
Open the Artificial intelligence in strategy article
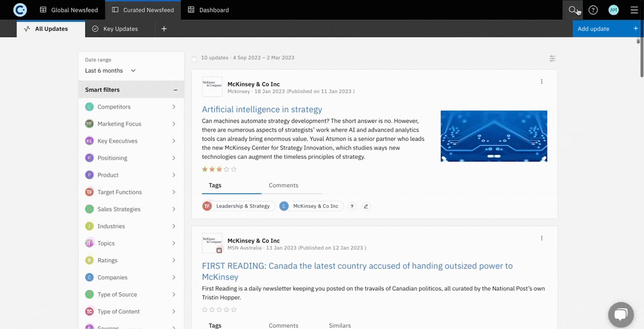(x=262, y=109)
